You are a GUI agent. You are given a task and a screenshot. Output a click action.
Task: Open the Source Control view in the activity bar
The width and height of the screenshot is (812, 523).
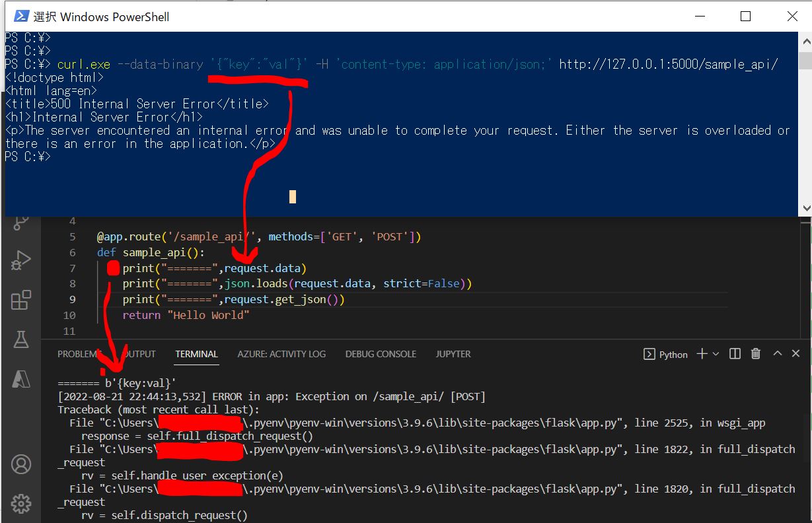coord(21,223)
